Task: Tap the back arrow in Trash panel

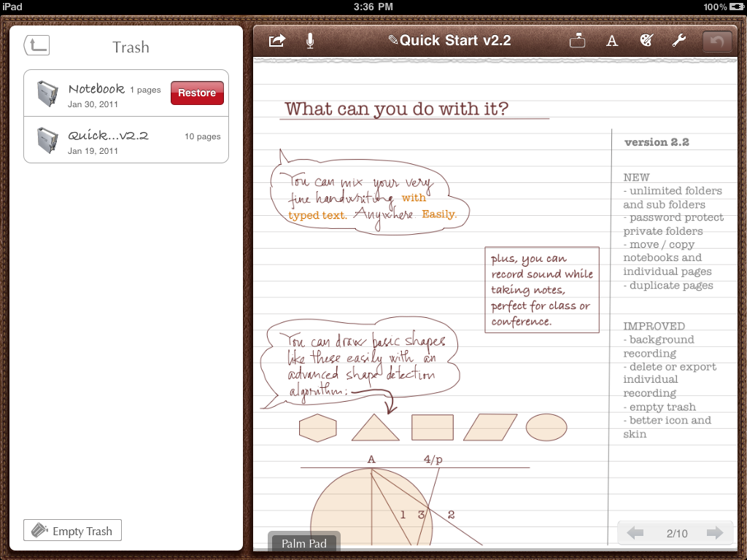Action: coord(36,46)
